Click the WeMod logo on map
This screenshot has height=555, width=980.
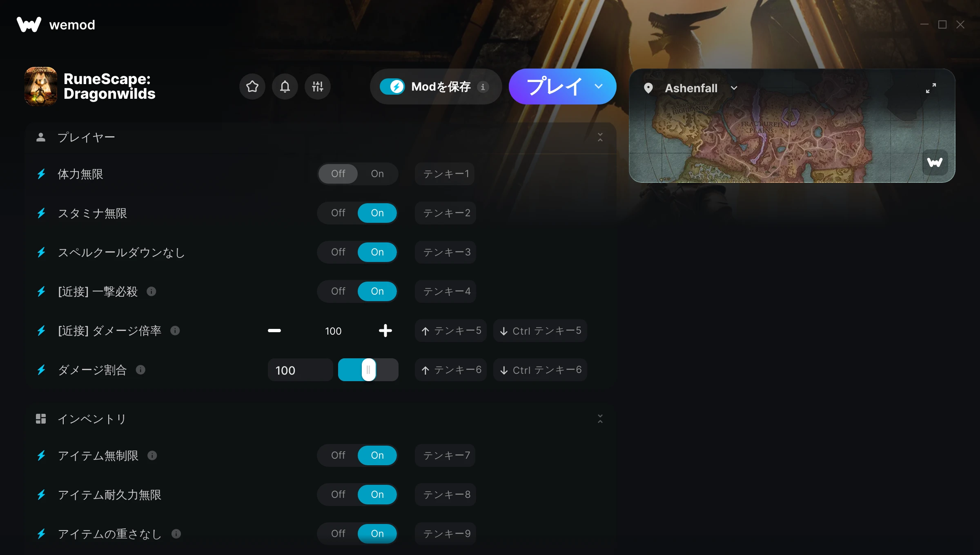(x=935, y=162)
